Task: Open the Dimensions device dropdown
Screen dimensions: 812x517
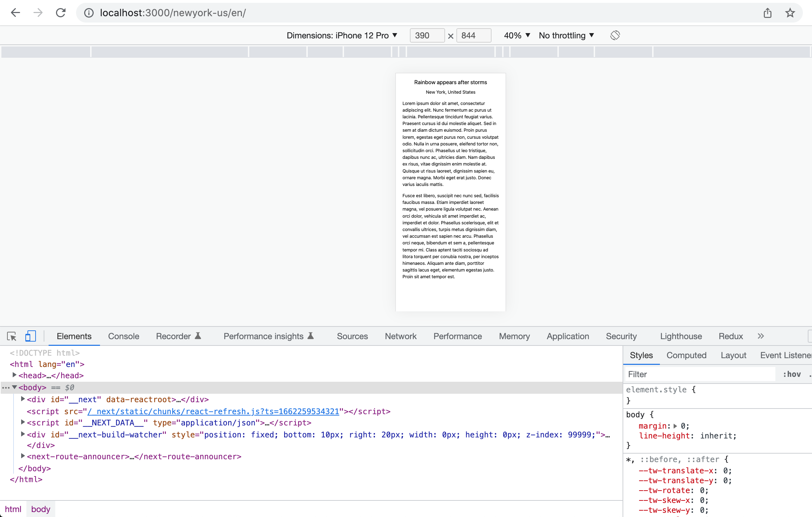Action: pos(342,35)
